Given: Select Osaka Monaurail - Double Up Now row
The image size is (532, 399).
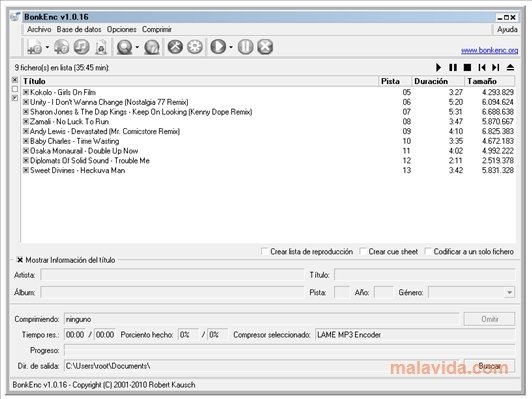Looking at the screenshot, I should pos(268,151).
